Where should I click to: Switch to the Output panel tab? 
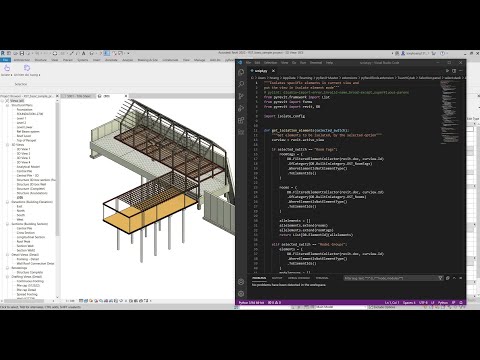pos(277,278)
